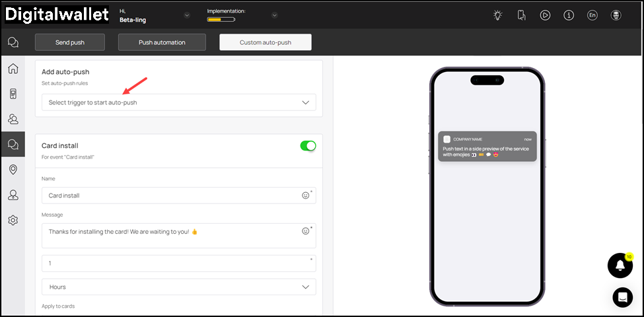The width and height of the screenshot is (644, 317).
Task: Select the Custom auto-push tab
Action: click(265, 42)
